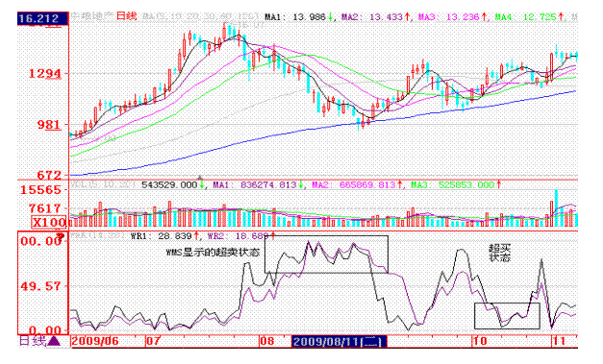Click the 2009/06 date marker
The width and height of the screenshot is (603, 364).
click(95, 341)
